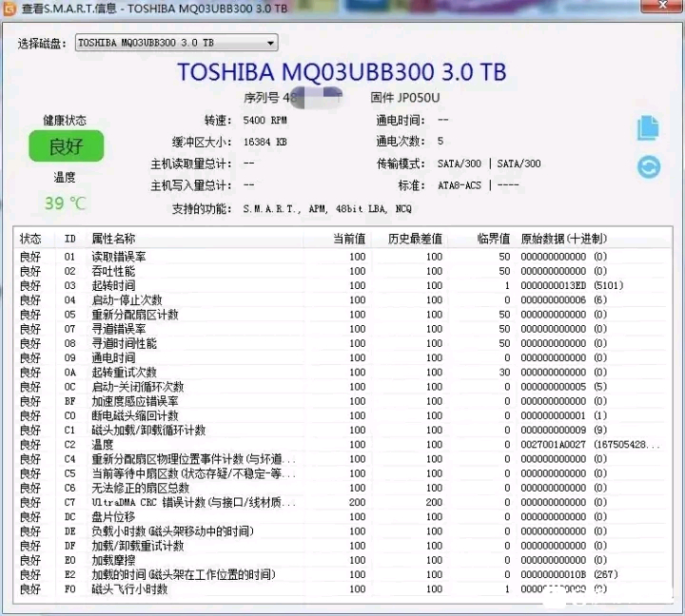Select the 断电磁头缩回计数 row

tap(342, 415)
